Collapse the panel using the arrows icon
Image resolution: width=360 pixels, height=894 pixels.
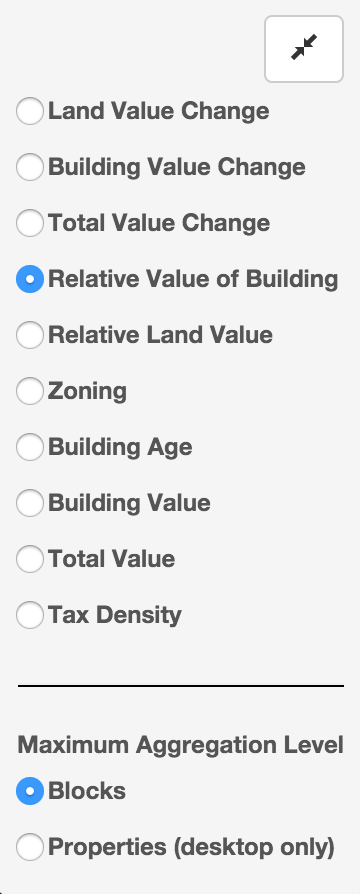coord(304,49)
